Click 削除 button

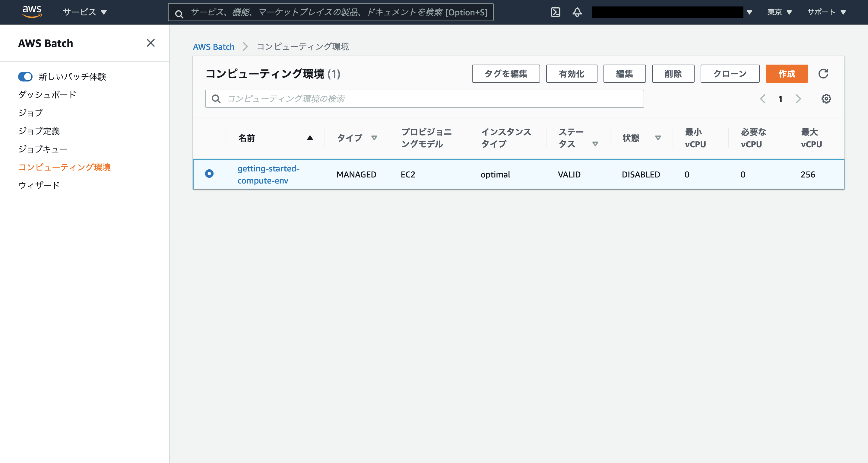click(x=673, y=74)
